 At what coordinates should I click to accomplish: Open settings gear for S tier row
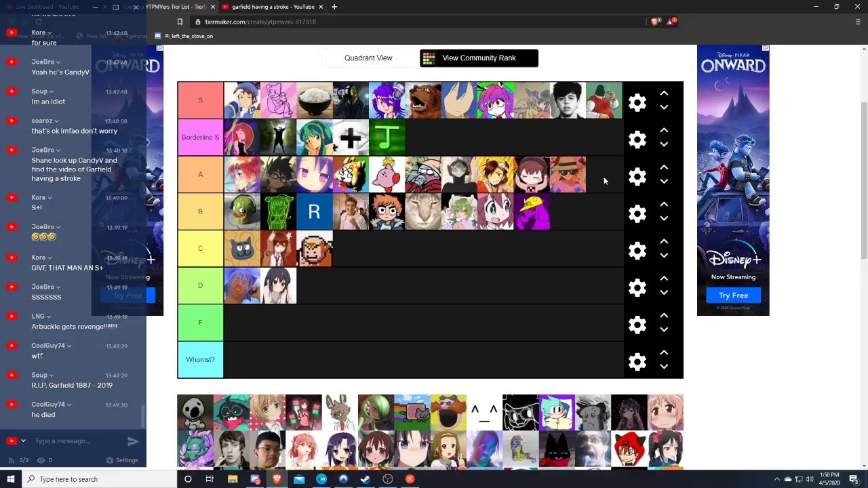click(x=637, y=102)
